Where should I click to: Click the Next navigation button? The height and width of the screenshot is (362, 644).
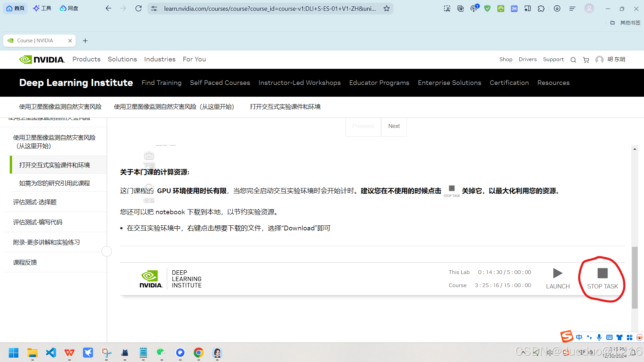[x=394, y=126]
